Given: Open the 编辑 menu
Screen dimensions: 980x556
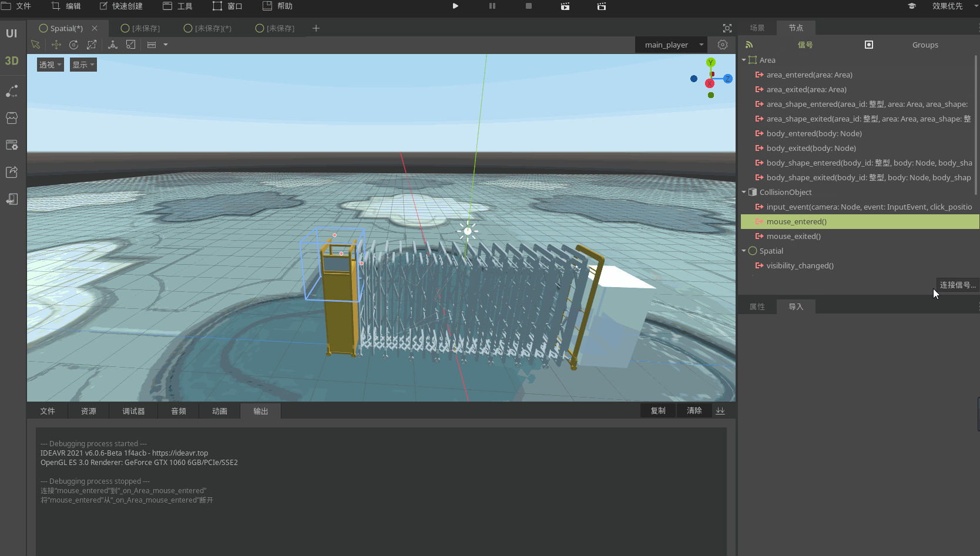Looking at the screenshot, I should tap(66, 6).
